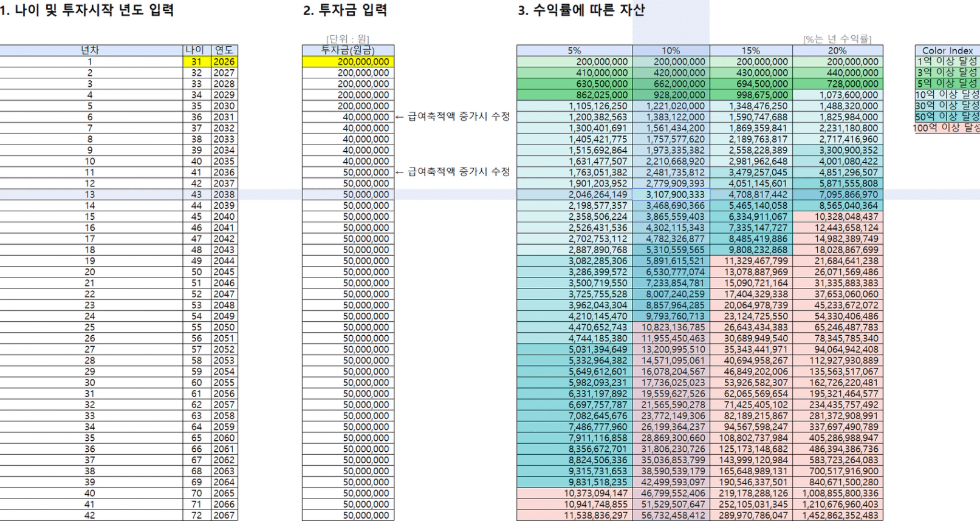Click the cell showing 1,452,862,352,483
Viewport: 980px width, 521px height.
coord(837,516)
